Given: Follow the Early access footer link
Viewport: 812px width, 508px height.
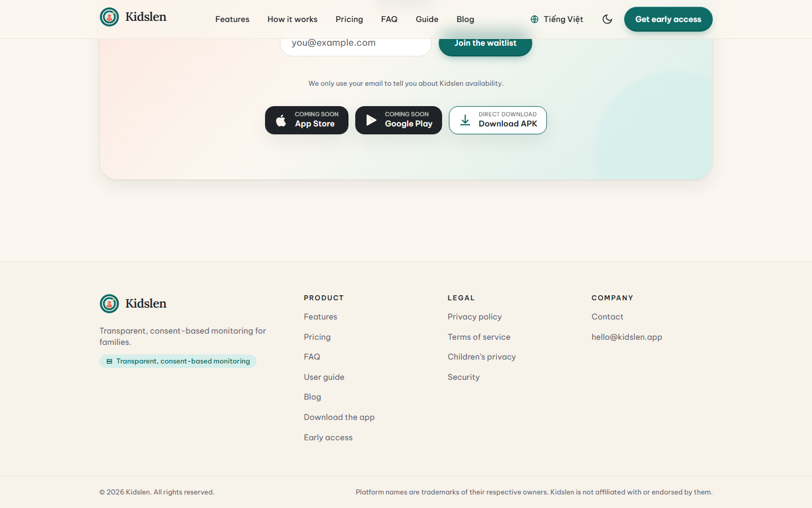Looking at the screenshot, I should [328, 437].
